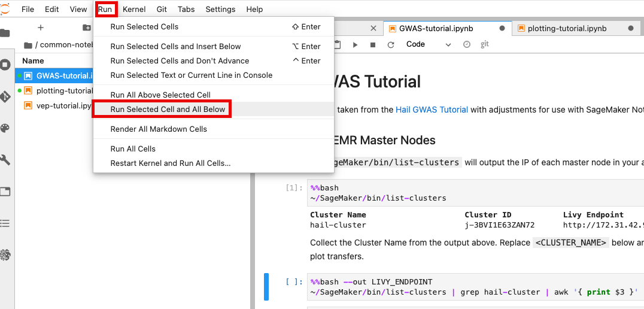Click the paste clipboard icon in toolbar
The image size is (644, 309).
[338, 44]
